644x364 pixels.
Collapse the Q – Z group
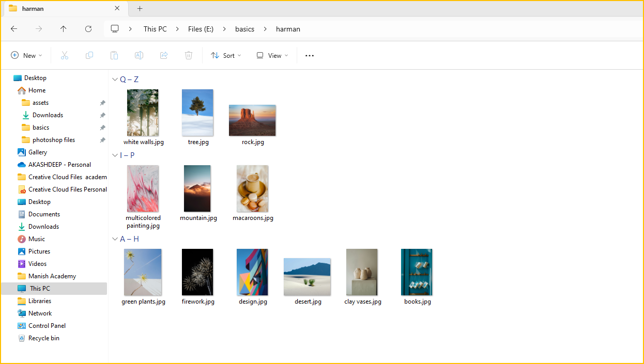[115, 80]
